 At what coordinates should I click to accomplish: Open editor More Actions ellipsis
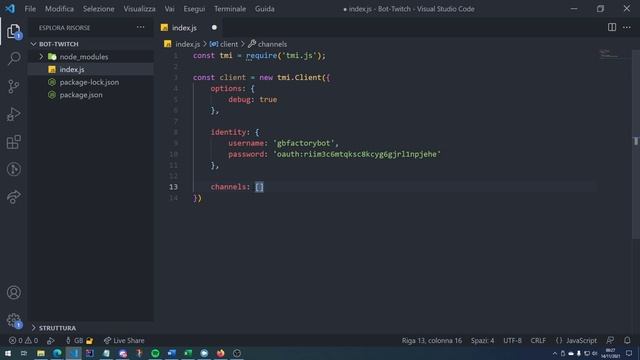[627, 27]
